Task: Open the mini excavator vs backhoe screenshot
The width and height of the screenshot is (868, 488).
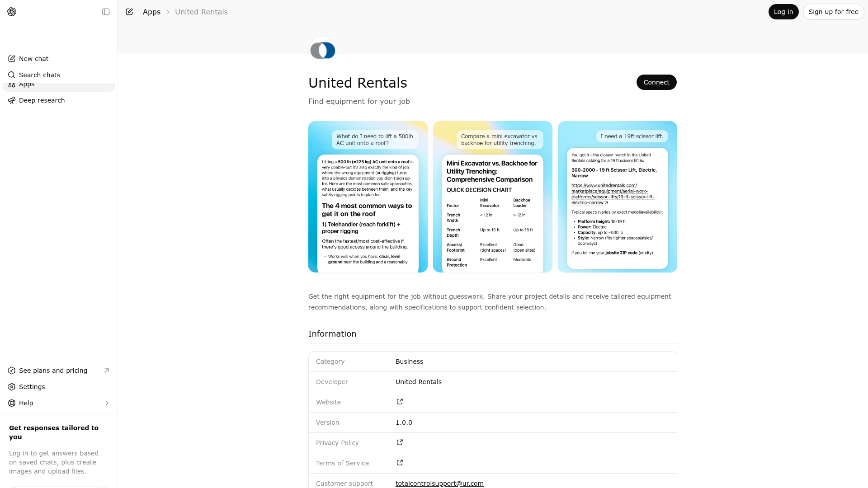Action: pyautogui.click(x=493, y=197)
